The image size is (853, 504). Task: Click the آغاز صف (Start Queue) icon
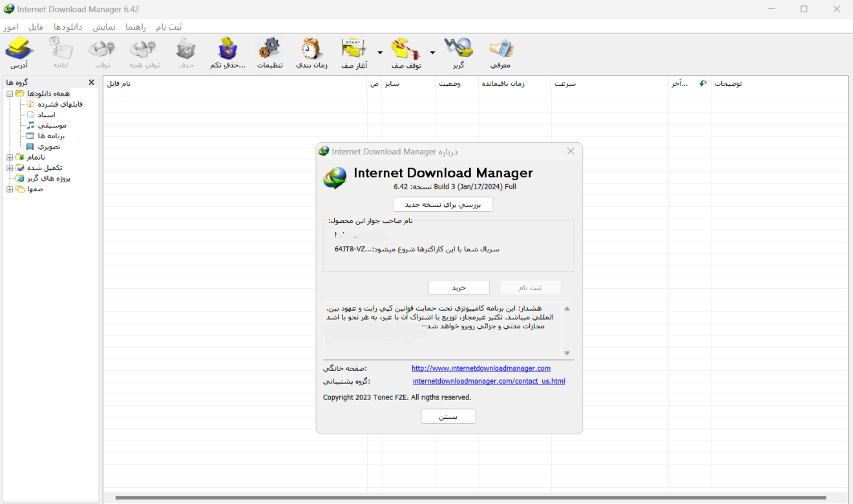pyautogui.click(x=354, y=52)
